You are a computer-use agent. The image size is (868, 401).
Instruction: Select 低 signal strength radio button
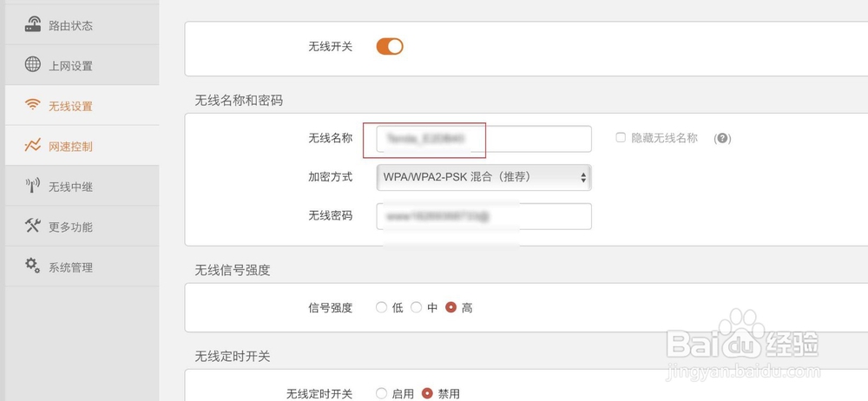click(x=381, y=307)
